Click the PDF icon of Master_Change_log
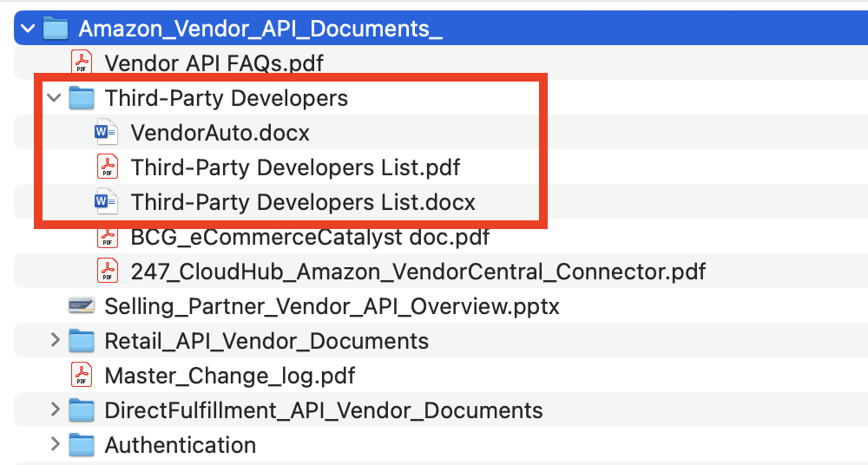This screenshot has height=465, width=868. coord(82,375)
